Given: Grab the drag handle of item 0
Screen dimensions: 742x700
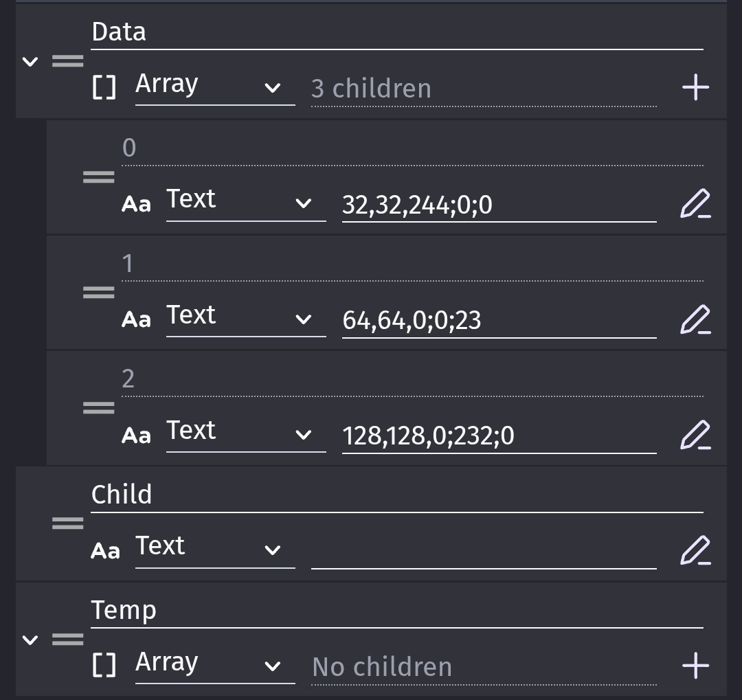Looking at the screenshot, I should [98, 177].
